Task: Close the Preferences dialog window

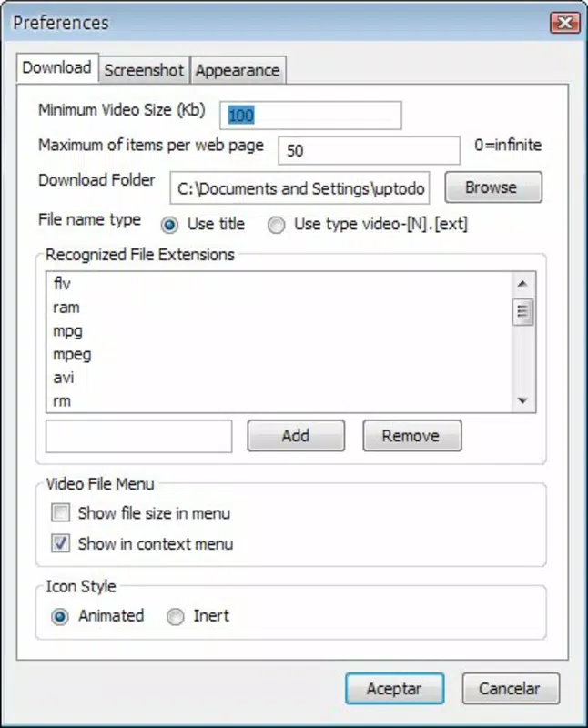Action: coord(565,22)
